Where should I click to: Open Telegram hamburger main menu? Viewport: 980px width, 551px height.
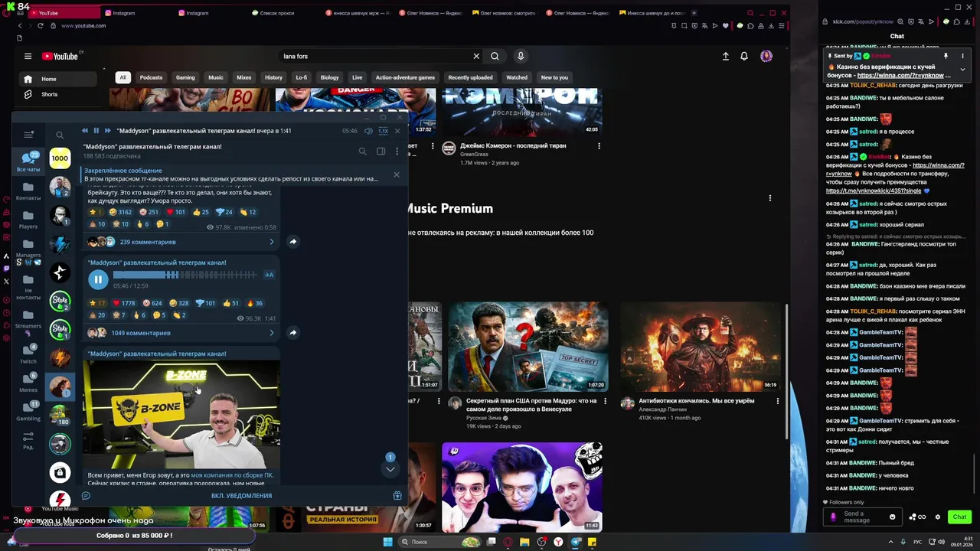pyautogui.click(x=28, y=135)
